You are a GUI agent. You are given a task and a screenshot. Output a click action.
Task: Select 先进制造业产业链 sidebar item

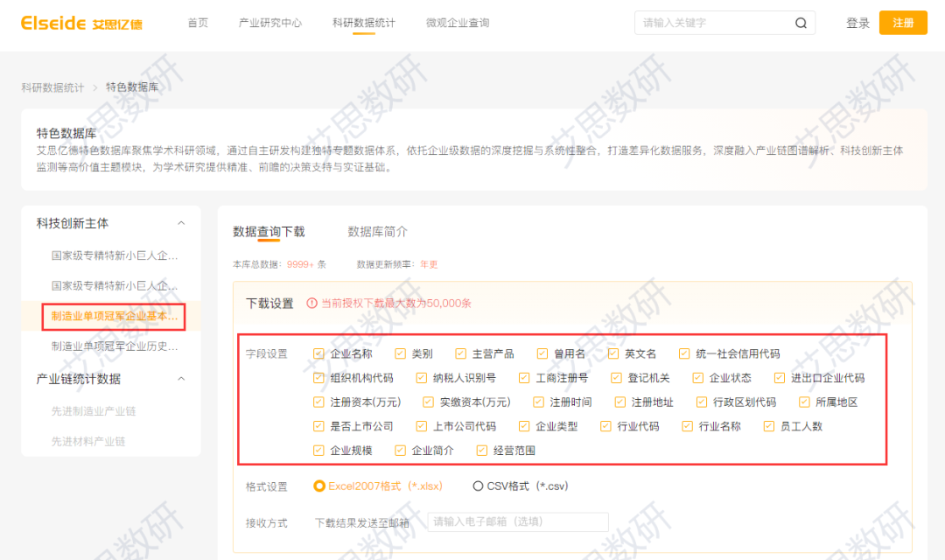coord(94,411)
